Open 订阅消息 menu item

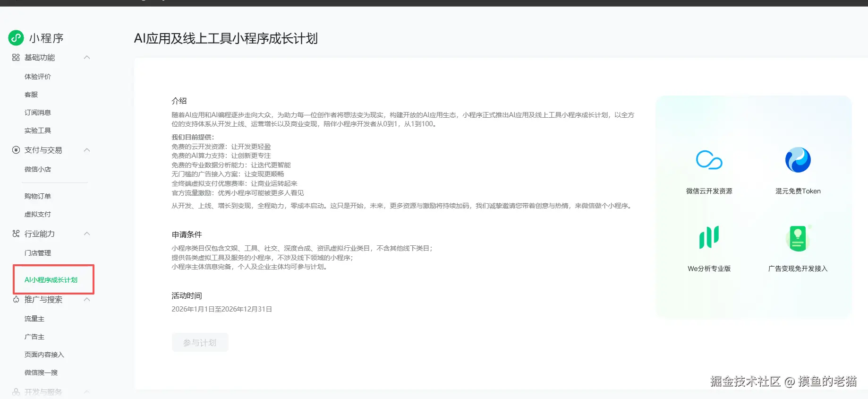[x=38, y=113]
